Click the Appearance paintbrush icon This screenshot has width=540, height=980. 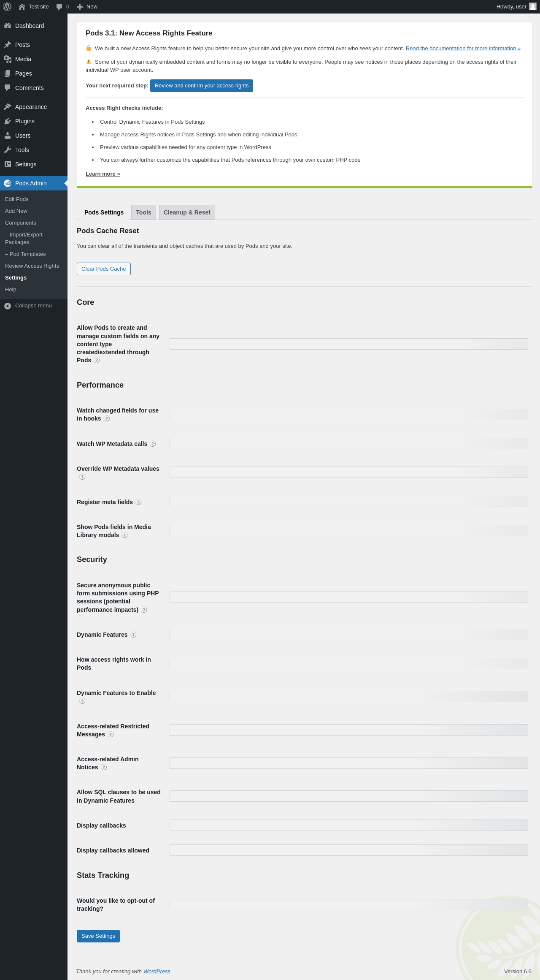tap(8, 107)
